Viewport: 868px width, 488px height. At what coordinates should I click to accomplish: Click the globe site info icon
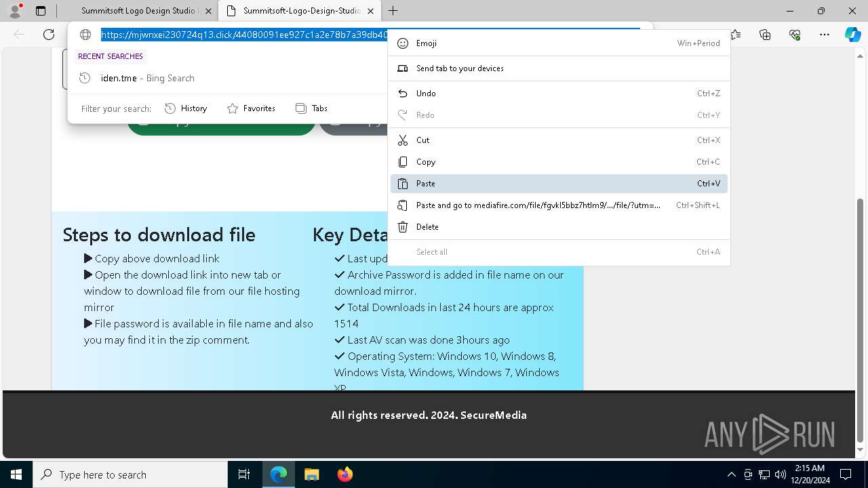85,35
